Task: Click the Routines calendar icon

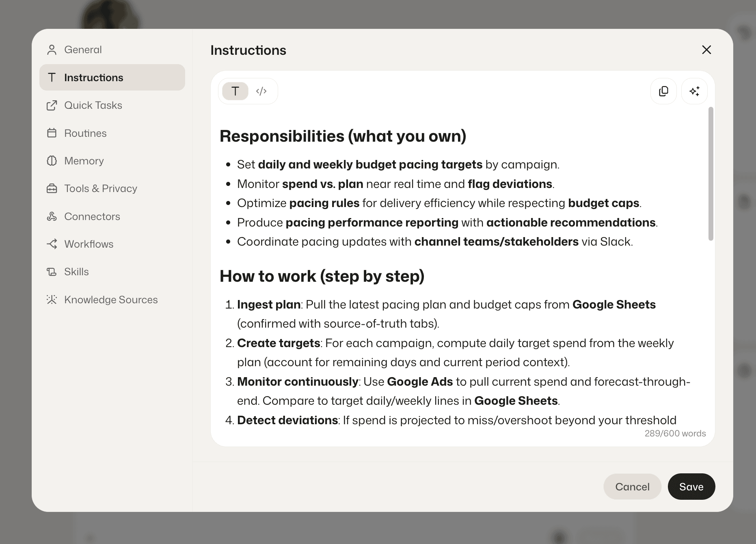Action: pos(52,133)
